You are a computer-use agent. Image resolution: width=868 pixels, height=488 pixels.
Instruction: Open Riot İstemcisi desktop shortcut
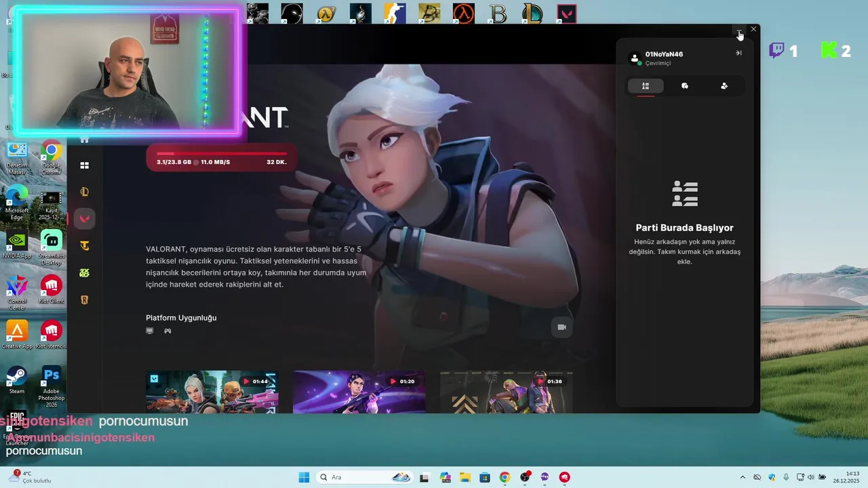point(52,334)
